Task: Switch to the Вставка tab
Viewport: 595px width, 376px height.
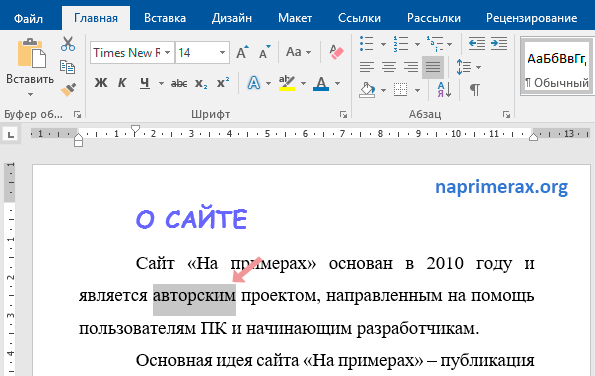Action: coord(165,18)
